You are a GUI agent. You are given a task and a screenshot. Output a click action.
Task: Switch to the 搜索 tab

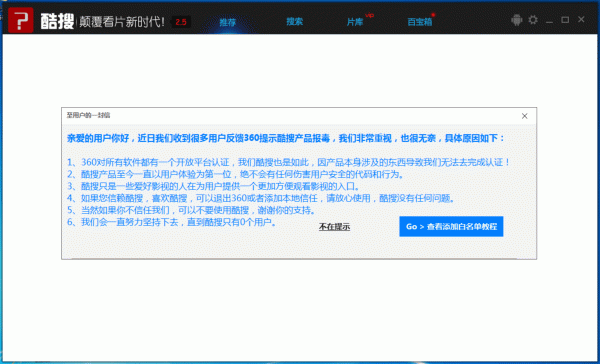pos(295,21)
